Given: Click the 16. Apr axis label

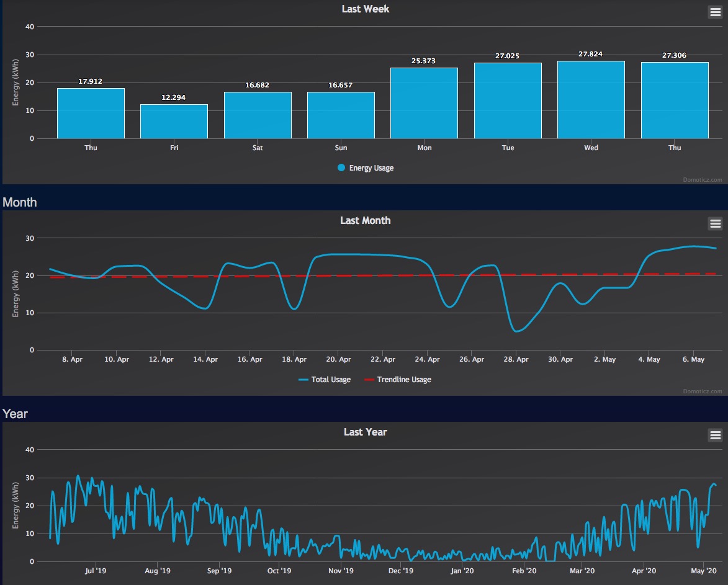Looking at the screenshot, I should click(249, 359).
